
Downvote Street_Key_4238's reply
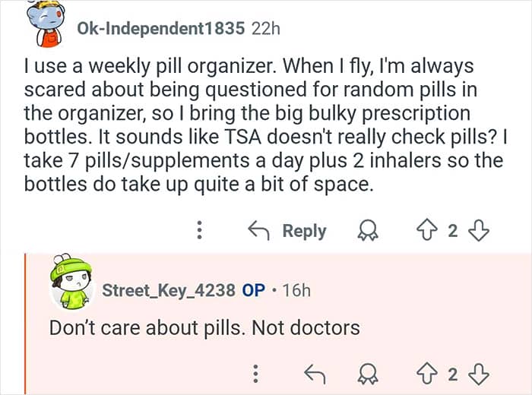477,372
